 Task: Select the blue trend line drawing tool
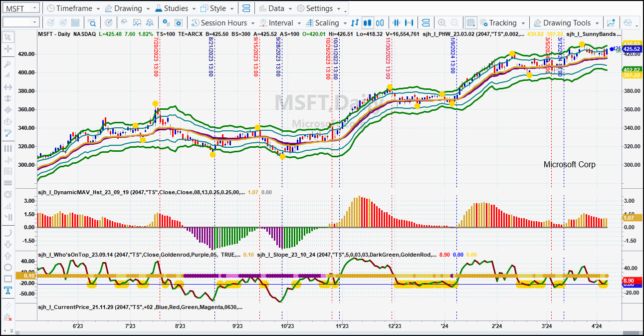pos(8,133)
